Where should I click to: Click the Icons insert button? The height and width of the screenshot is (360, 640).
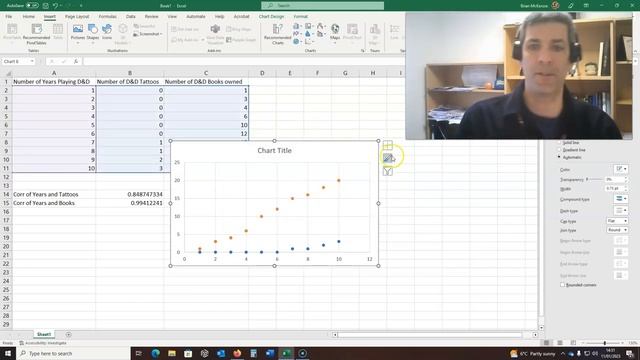tap(107, 32)
